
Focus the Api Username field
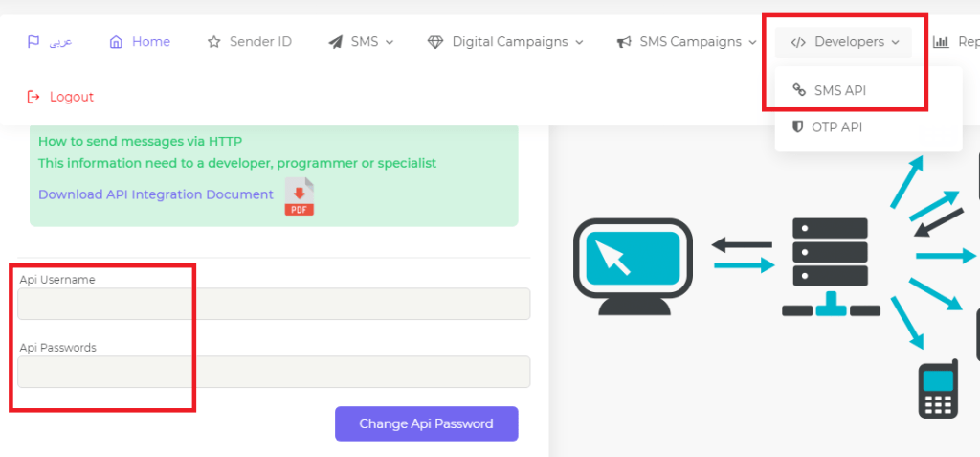274,304
